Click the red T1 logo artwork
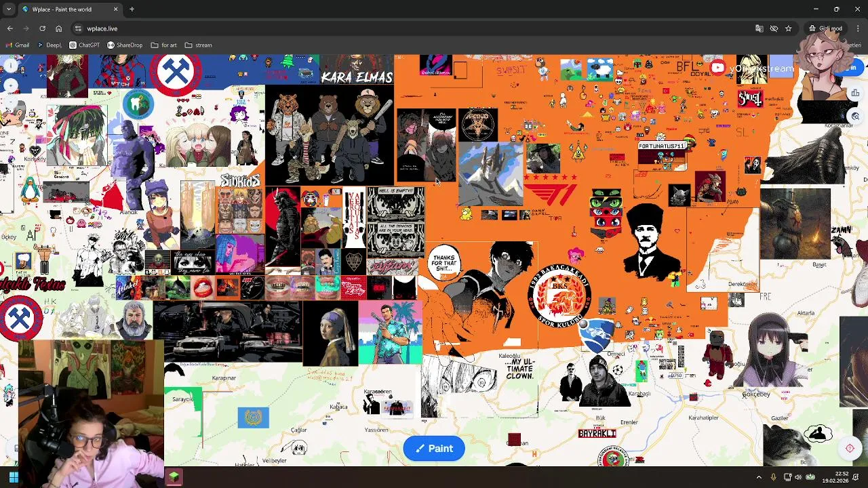 (550, 193)
